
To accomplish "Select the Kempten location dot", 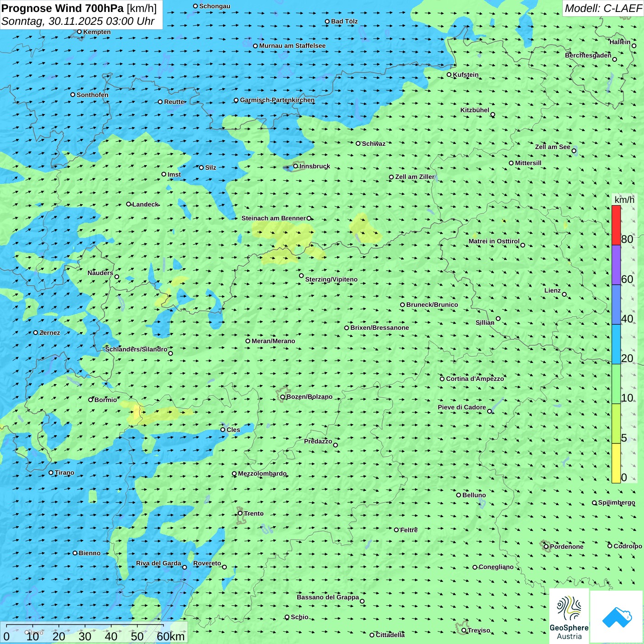I will 80,32.
